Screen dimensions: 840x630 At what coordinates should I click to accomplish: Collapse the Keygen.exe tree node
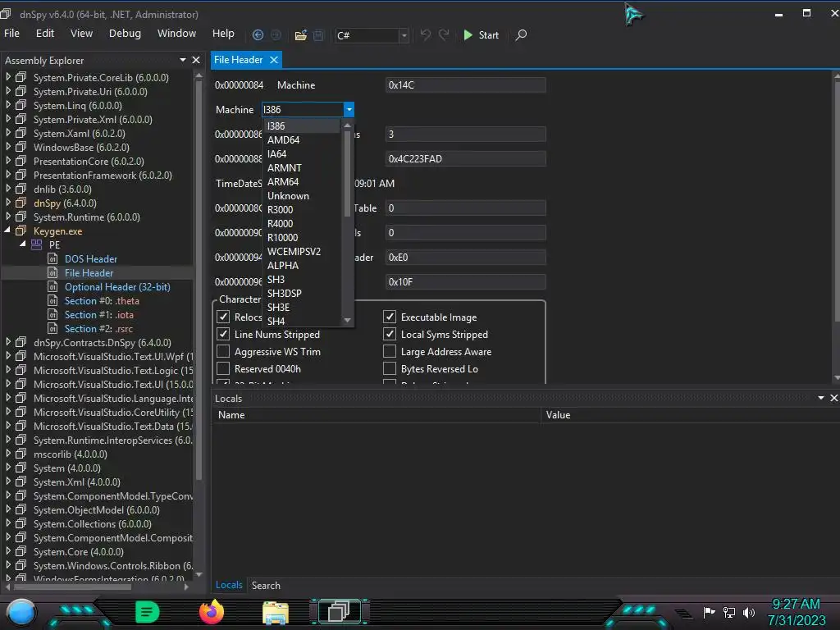tap(7, 231)
